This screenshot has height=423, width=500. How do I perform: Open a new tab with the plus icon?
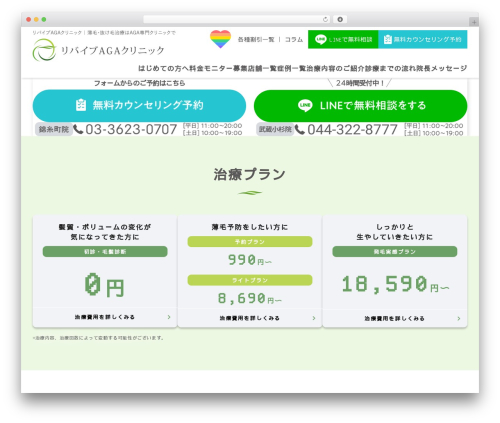474,22
